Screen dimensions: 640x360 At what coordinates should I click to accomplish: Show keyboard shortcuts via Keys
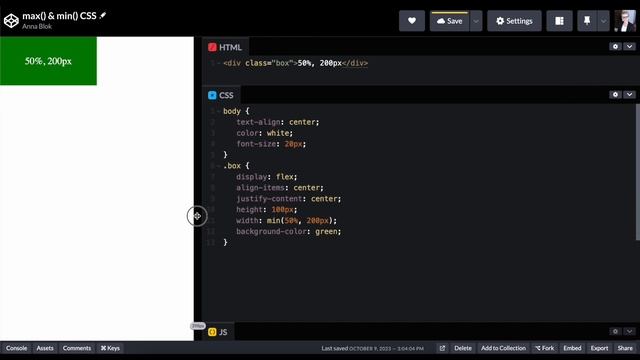pyautogui.click(x=110, y=348)
